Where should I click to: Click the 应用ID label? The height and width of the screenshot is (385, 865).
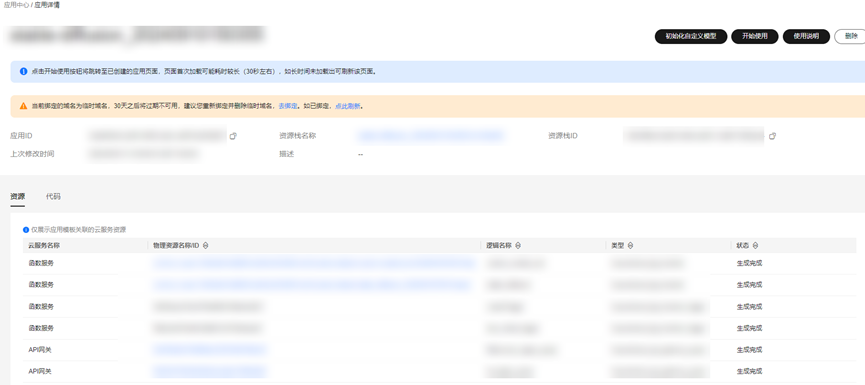coord(22,136)
